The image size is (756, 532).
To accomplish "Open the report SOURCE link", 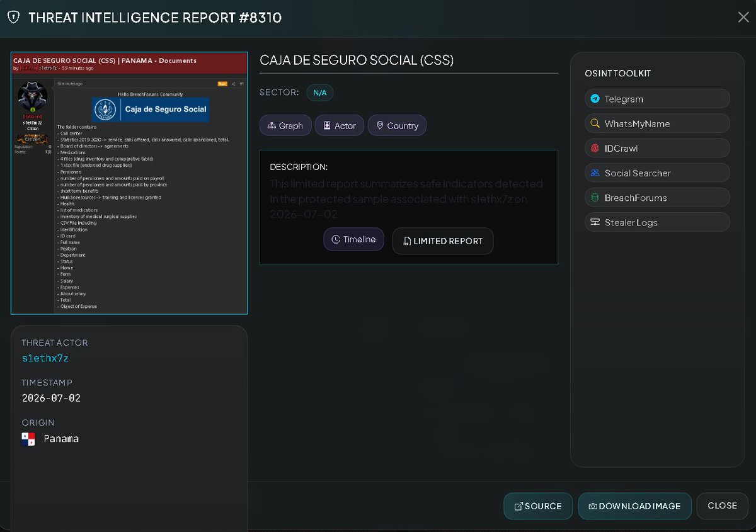I will pos(538,506).
